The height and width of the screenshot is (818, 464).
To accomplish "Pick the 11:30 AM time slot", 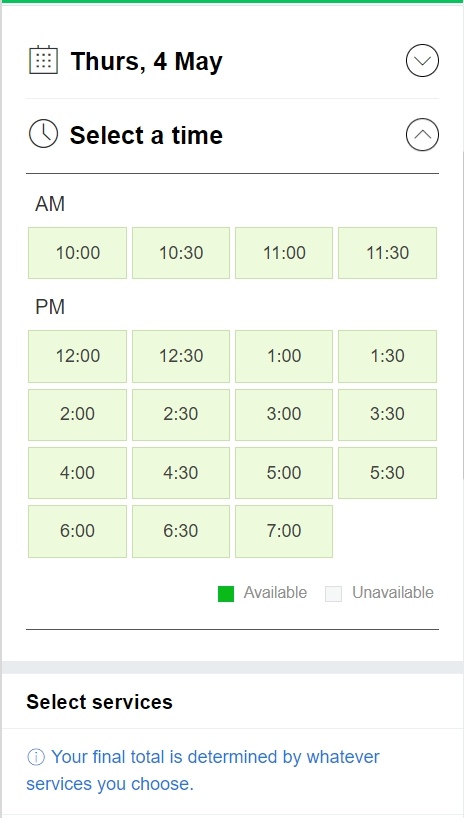I will [387, 253].
